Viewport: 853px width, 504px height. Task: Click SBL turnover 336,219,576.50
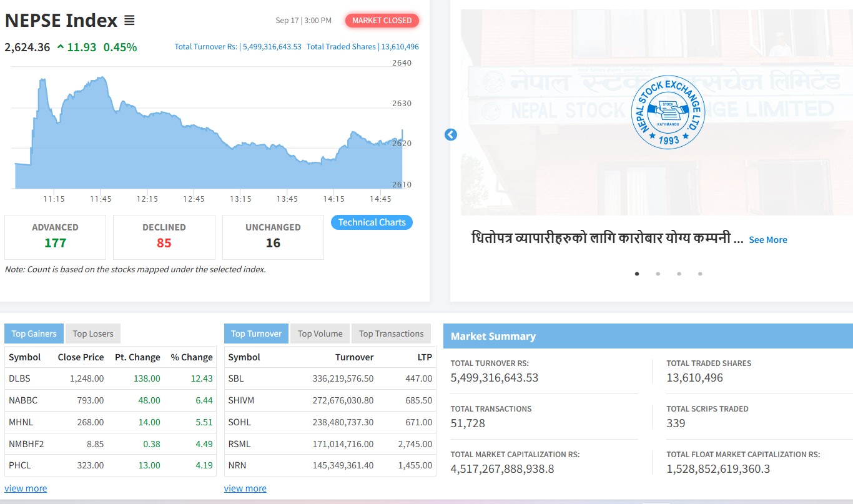[x=343, y=378]
